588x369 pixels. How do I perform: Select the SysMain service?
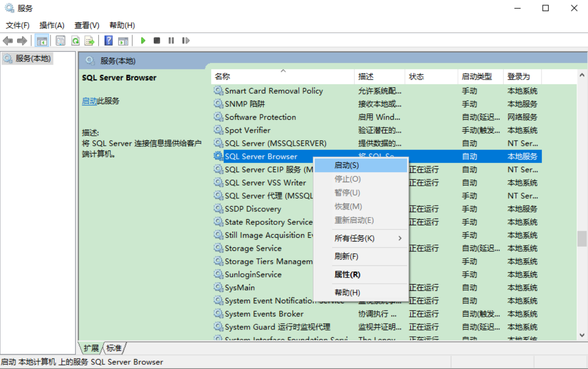tap(240, 288)
